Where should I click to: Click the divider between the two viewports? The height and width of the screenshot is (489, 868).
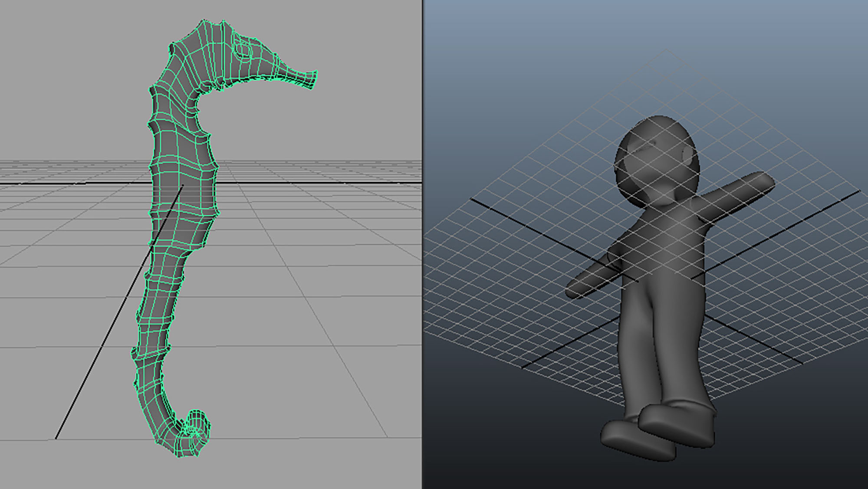[x=423, y=243]
